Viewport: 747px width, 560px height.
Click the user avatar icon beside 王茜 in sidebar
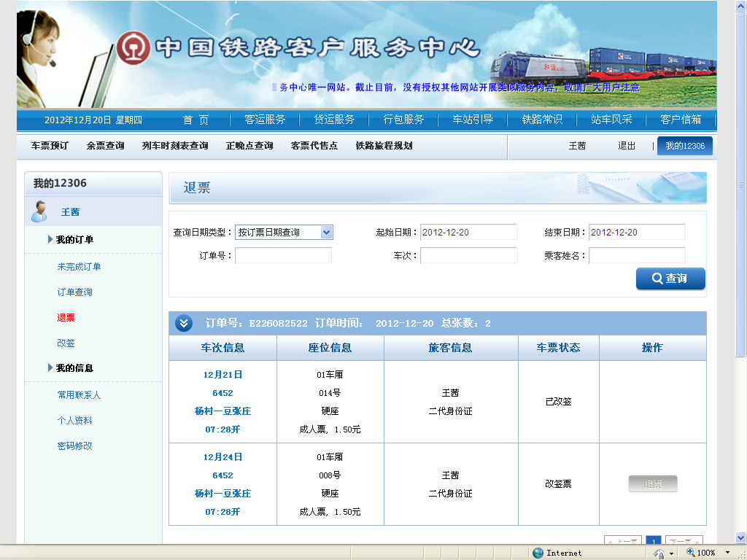coord(39,211)
